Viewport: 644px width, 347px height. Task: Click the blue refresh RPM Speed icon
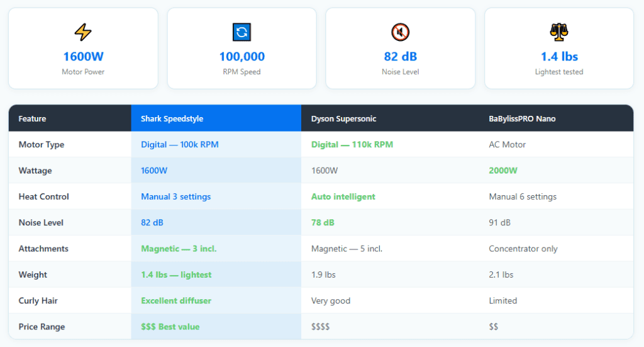point(241,32)
